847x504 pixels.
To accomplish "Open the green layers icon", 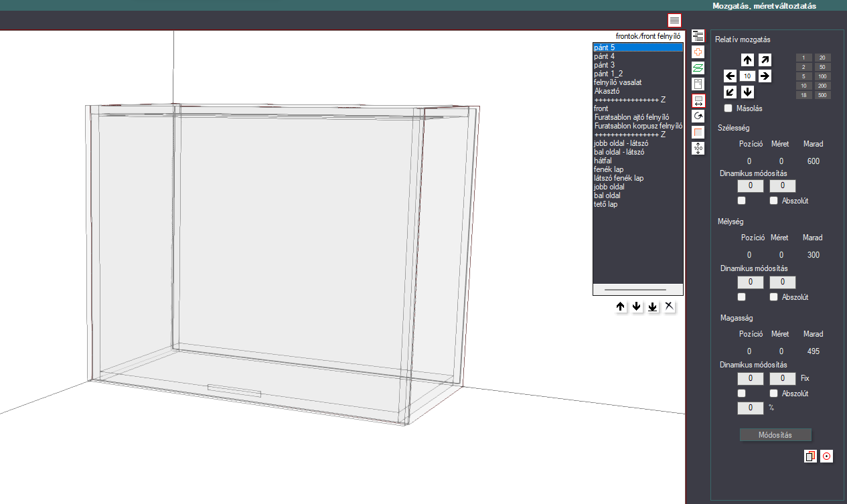I will point(698,68).
